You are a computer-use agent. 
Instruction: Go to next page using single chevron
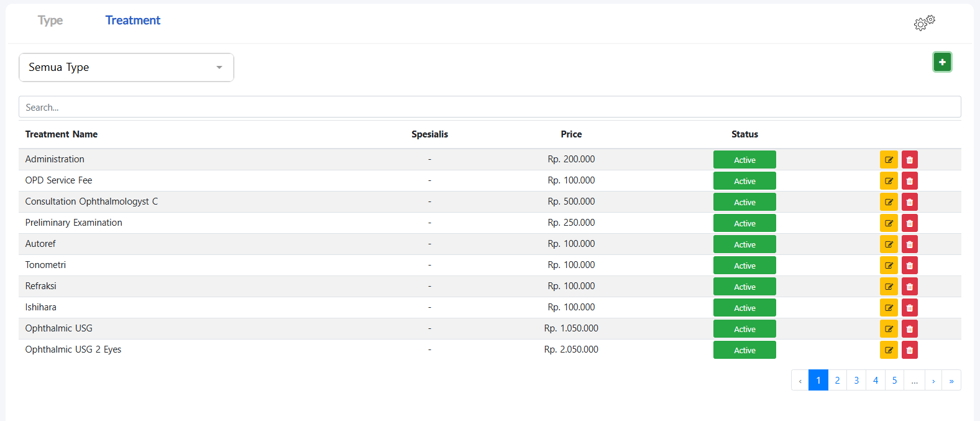point(933,380)
